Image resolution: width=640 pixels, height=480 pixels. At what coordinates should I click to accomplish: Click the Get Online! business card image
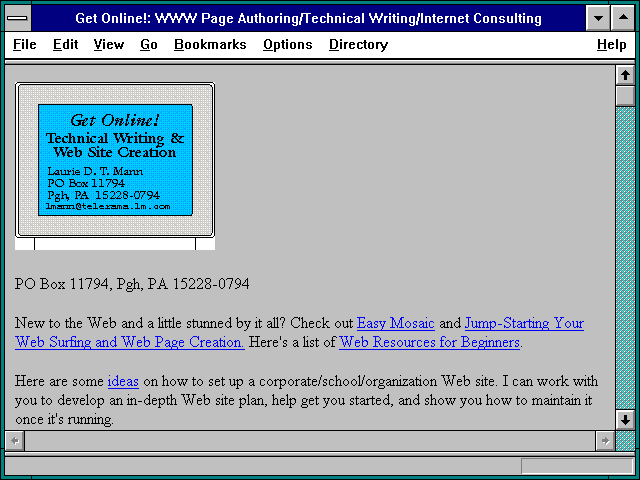click(x=115, y=166)
